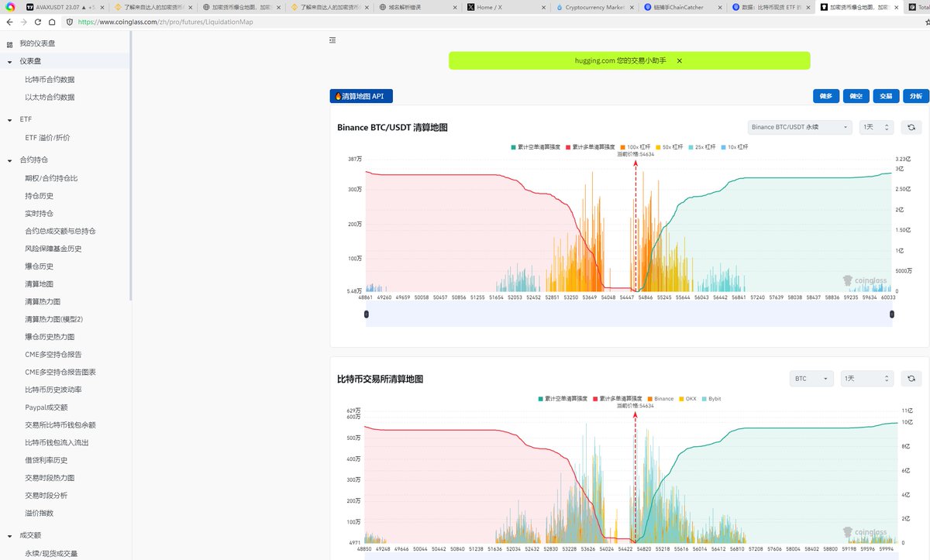Open 实时持仓 in sidebar
Viewport: 930px width, 560px height.
tap(39, 214)
